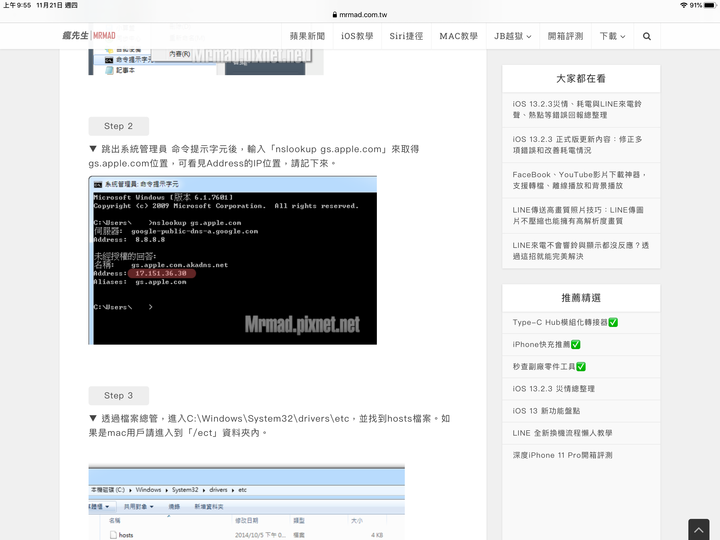The image size is (720, 540).
Task: Open Type-C Hub模組化轉接器 link
Action: coord(565,322)
